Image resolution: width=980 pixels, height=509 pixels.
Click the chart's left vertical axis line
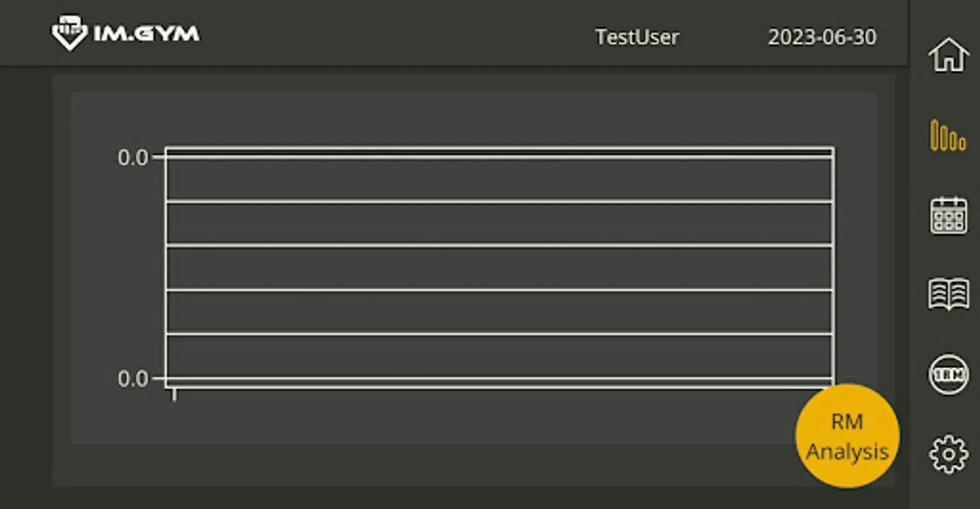click(166, 266)
